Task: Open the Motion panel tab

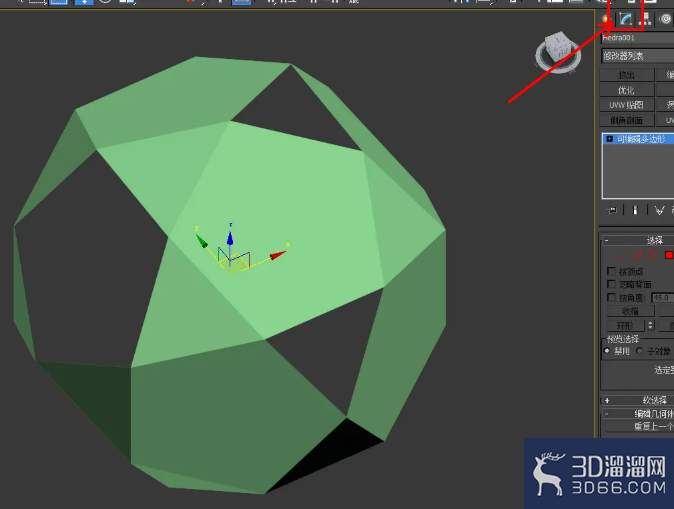Action: [665, 19]
